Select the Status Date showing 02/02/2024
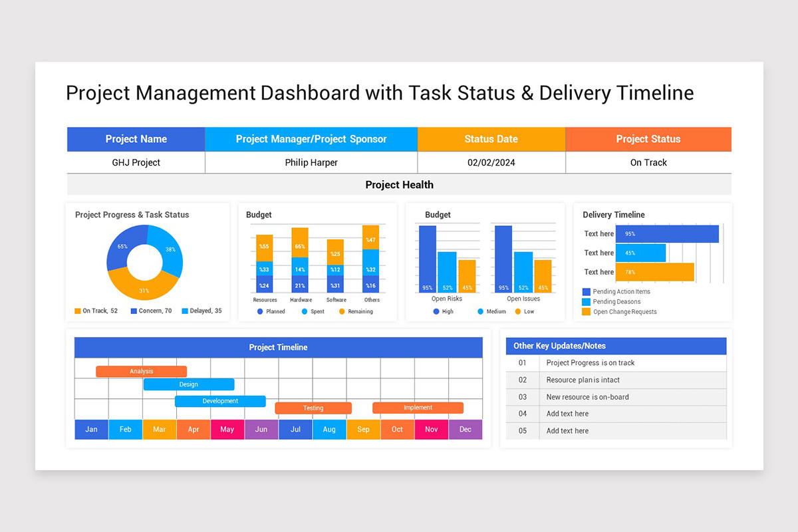 click(x=491, y=162)
